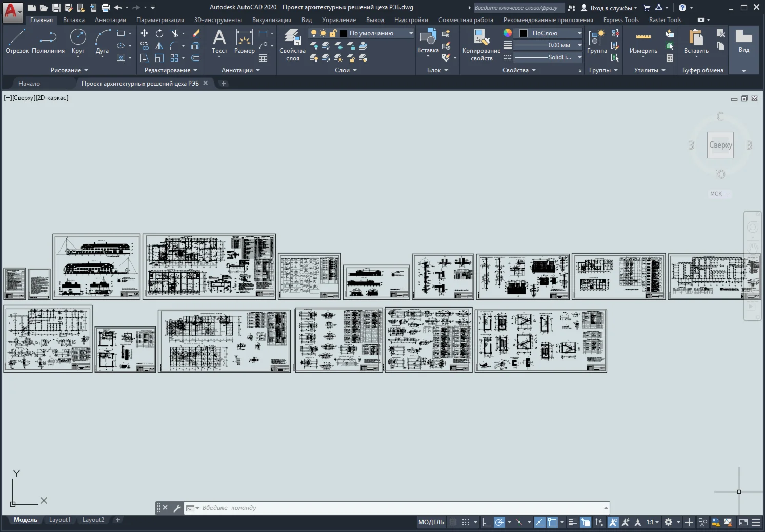Open the Визуализация ribbon tab
This screenshot has width=765, height=532.
[x=272, y=20]
